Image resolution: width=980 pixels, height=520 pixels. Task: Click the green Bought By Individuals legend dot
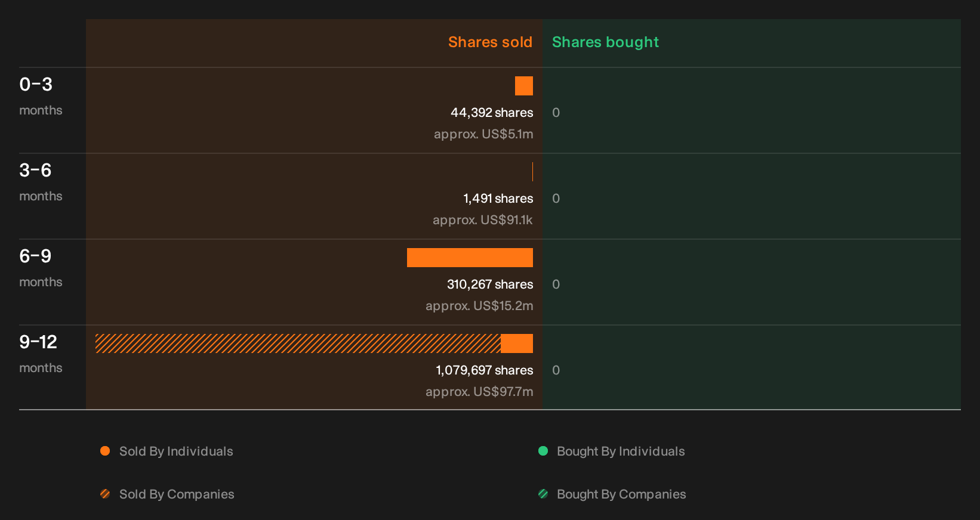pyautogui.click(x=543, y=451)
